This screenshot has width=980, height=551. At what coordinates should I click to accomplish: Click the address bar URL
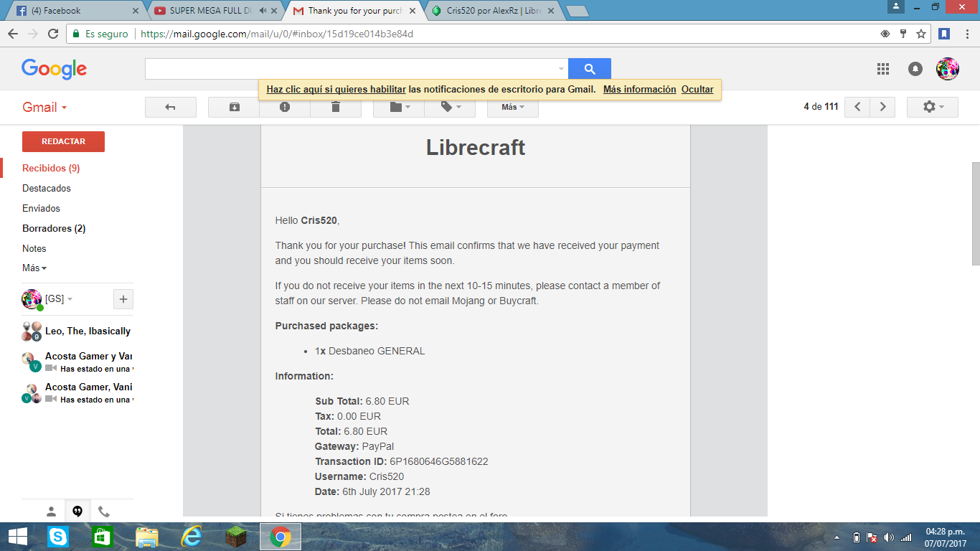click(x=277, y=34)
